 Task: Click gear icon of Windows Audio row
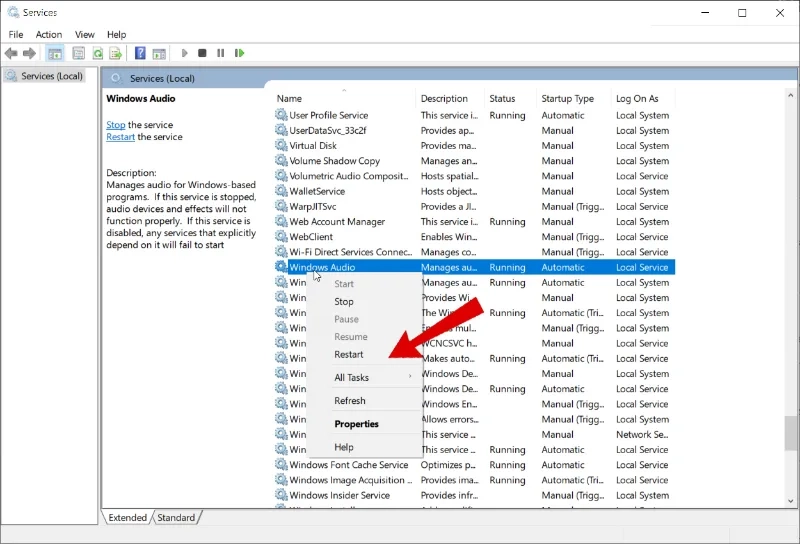(281, 266)
